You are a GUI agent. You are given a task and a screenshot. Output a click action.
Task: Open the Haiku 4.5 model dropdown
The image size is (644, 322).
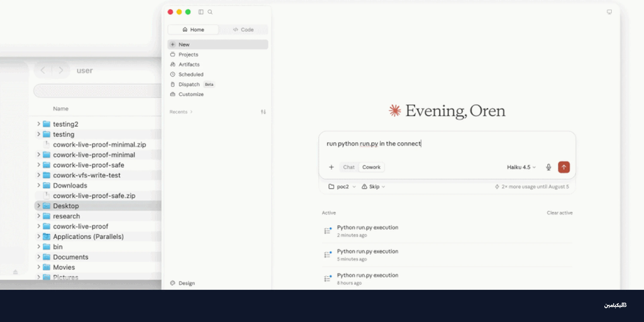click(521, 167)
